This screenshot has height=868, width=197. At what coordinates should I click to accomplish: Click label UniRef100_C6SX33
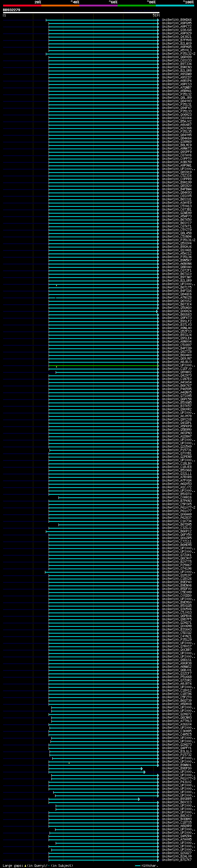point(176,60)
